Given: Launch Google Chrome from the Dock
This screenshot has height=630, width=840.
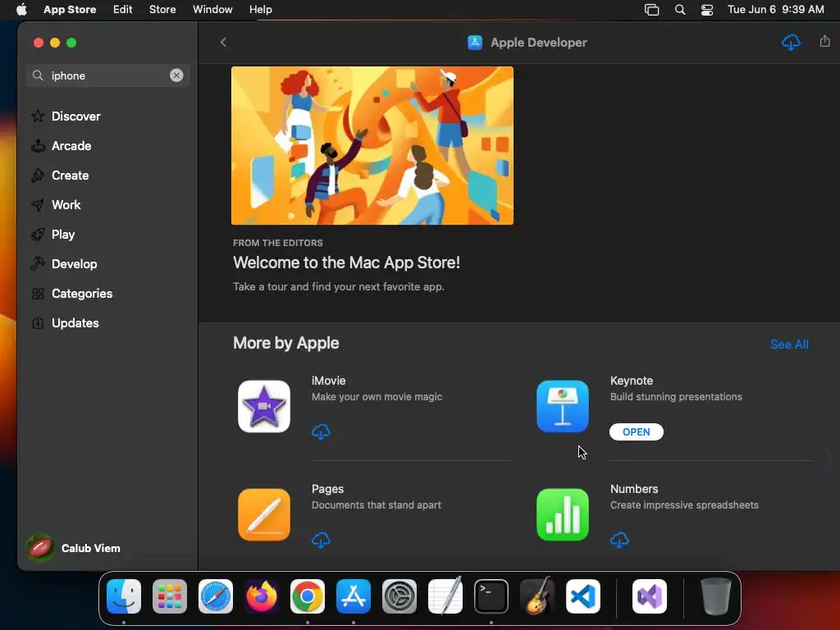Looking at the screenshot, I should (x=308, y=596).
